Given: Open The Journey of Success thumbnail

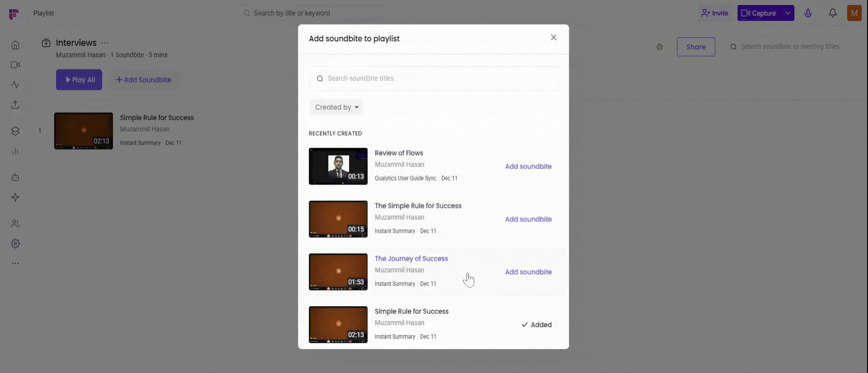Looking at the screenshot, I should tap(338, 272).
